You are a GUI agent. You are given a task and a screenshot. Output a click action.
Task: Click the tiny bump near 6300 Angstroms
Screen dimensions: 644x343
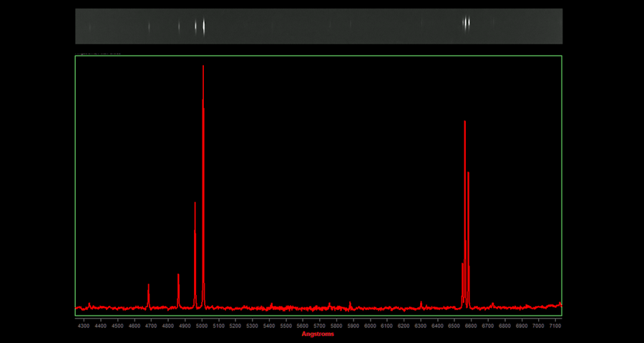[x=421, y=304]
